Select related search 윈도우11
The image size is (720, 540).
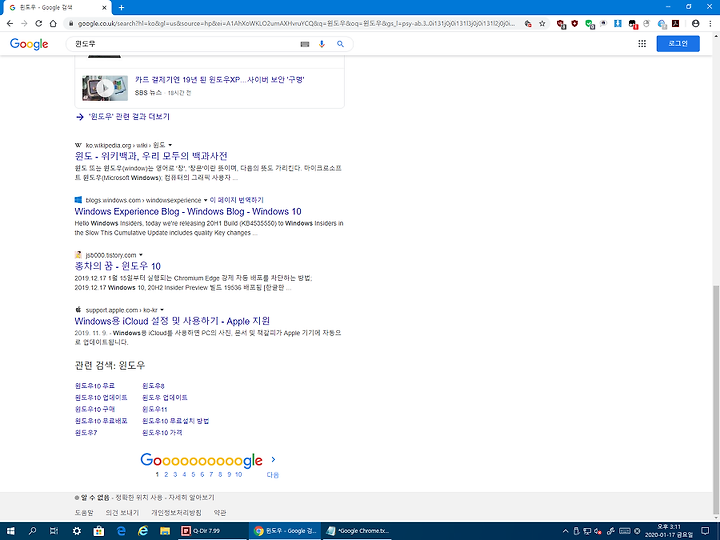point(155,409)
